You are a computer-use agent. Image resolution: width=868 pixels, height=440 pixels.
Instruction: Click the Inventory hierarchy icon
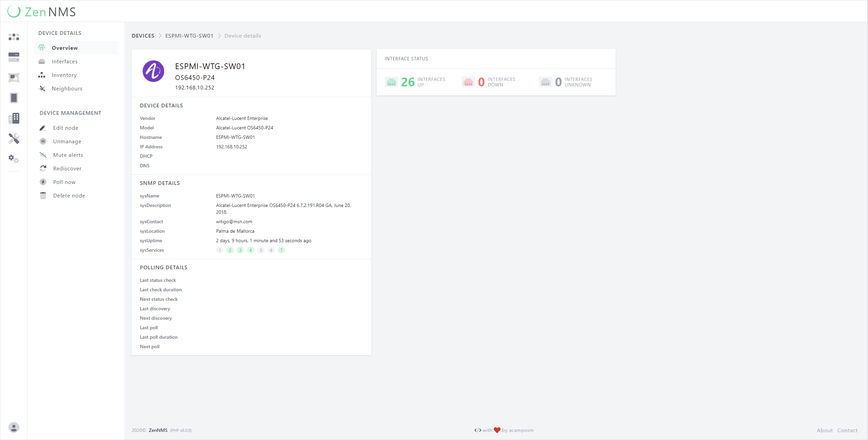tap(42, 75)
